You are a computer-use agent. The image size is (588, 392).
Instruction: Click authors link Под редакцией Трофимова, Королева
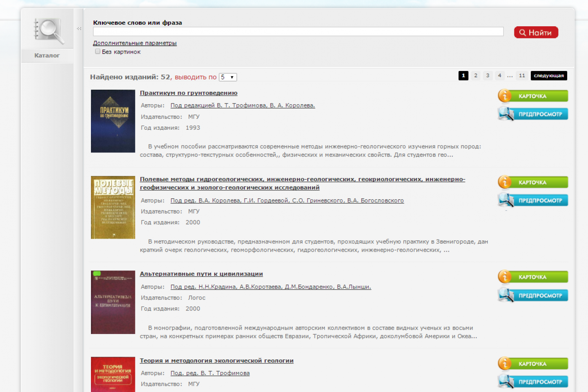243,105
